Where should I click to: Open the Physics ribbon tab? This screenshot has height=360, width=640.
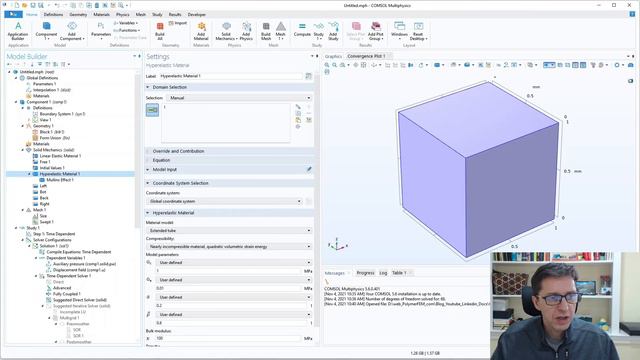click(x=122, y=15)
